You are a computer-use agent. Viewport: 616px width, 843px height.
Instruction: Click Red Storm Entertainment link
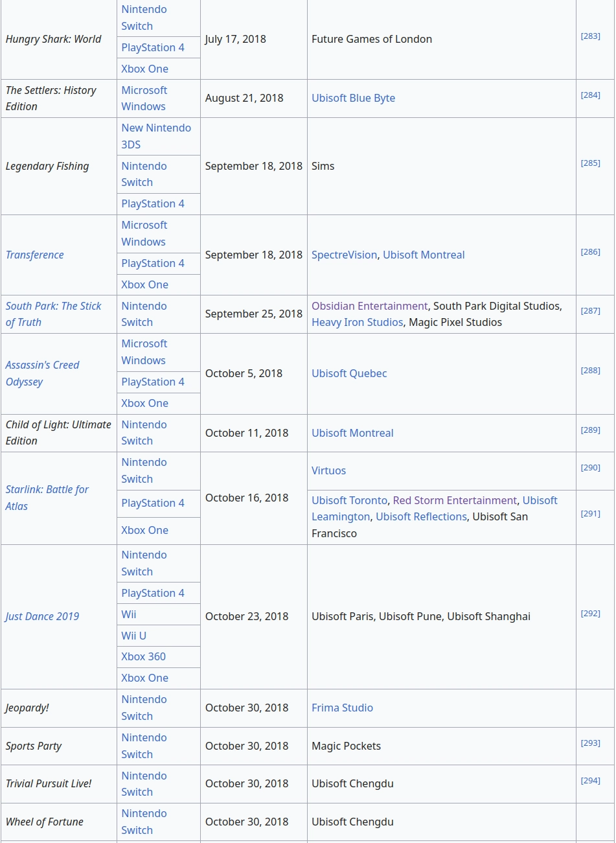455,500
